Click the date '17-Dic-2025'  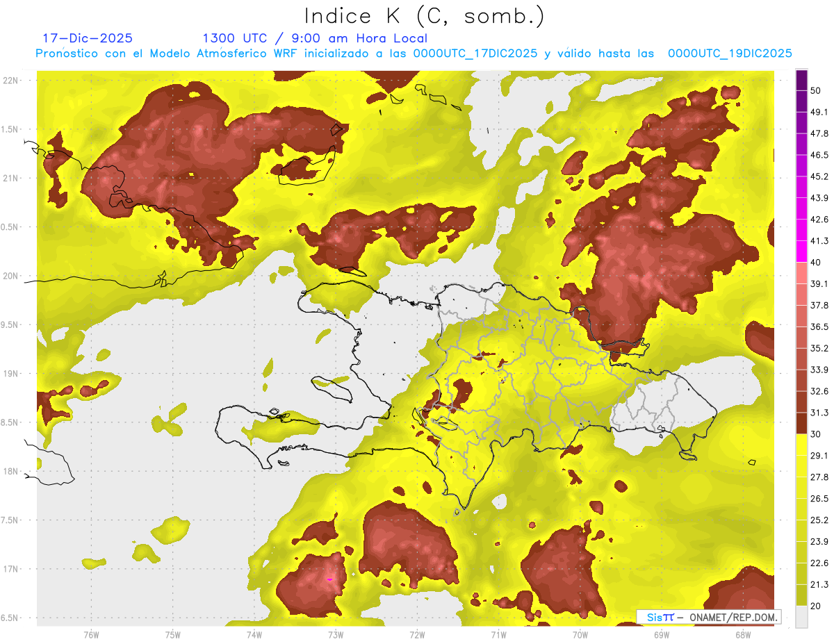[x=88, y=38]
